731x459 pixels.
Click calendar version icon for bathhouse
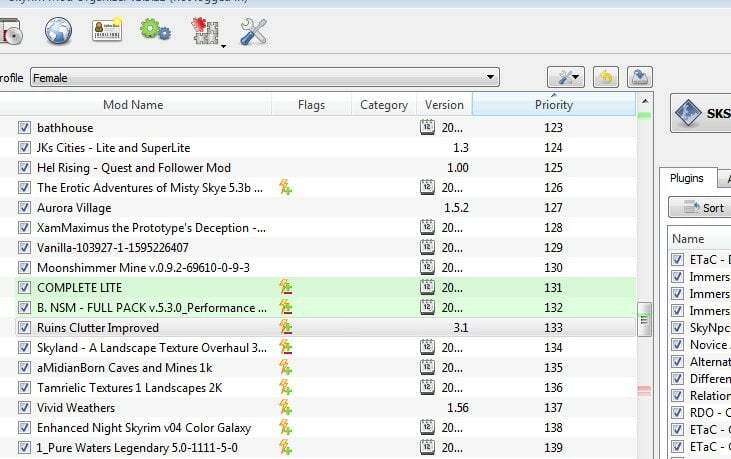[x=427, y=127]
